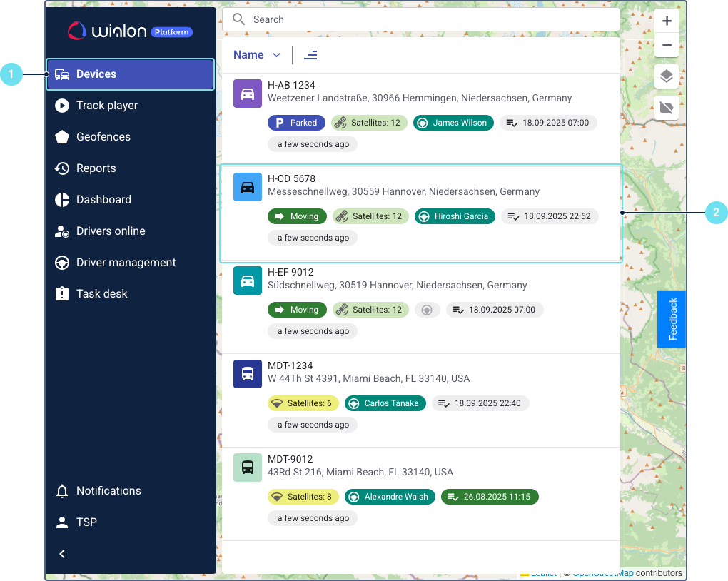
Task: Toggle hidden units label icon on map
Action: pos(667,108)
